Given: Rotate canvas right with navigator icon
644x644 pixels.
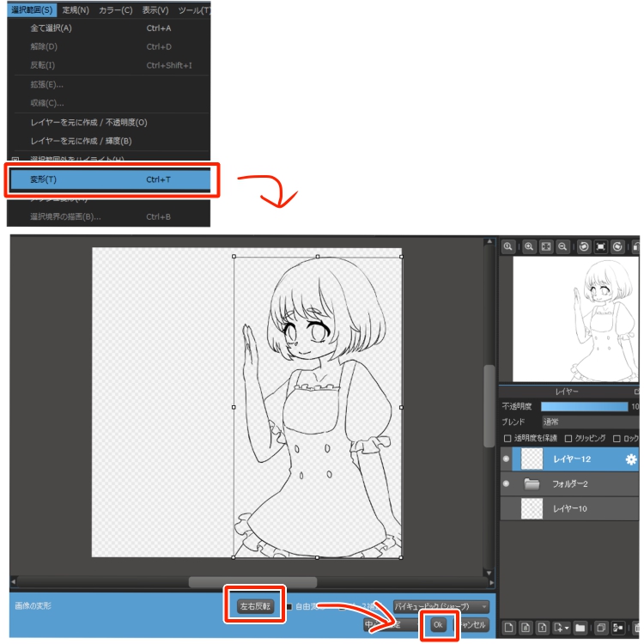Looking at the screenshot, I should pyautogui.click(x=617, y=246).
